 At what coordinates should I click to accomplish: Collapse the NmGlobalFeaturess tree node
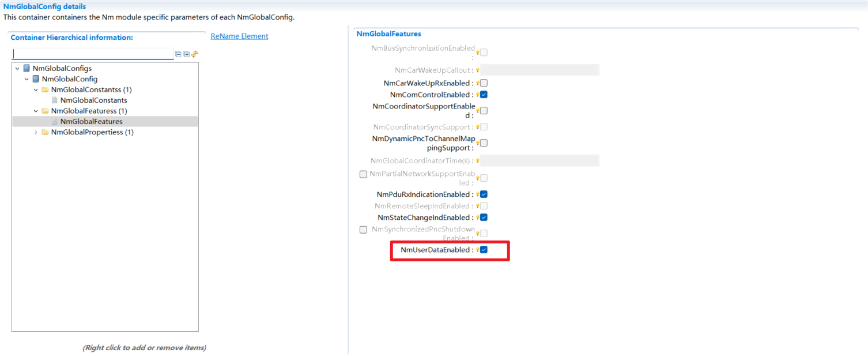point(36,111)
